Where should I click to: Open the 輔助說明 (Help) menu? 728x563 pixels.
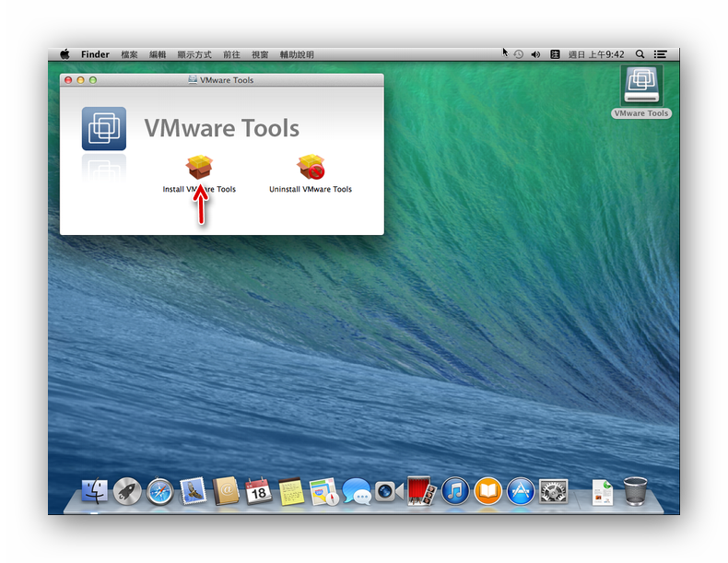point(297,54)
